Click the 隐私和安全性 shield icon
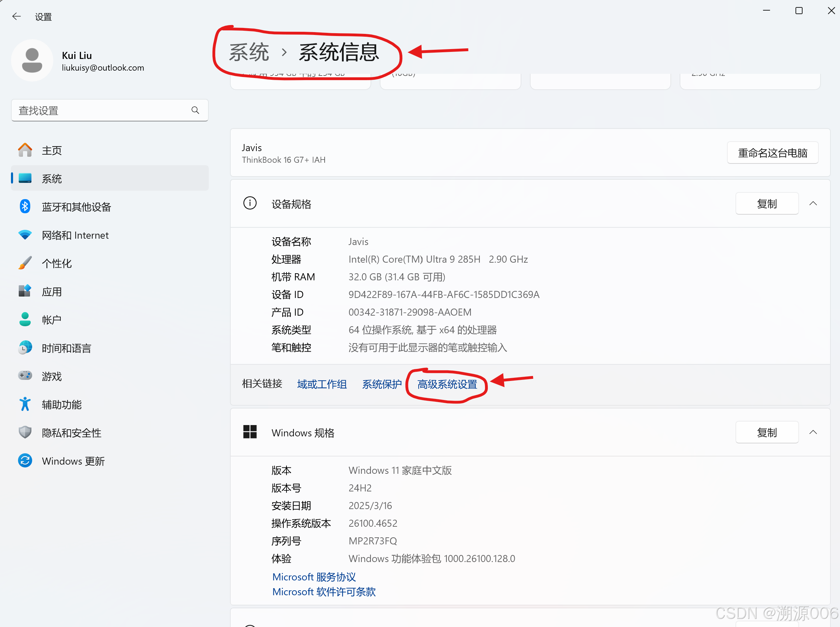 pyautogui.click(x=25, y=432)
